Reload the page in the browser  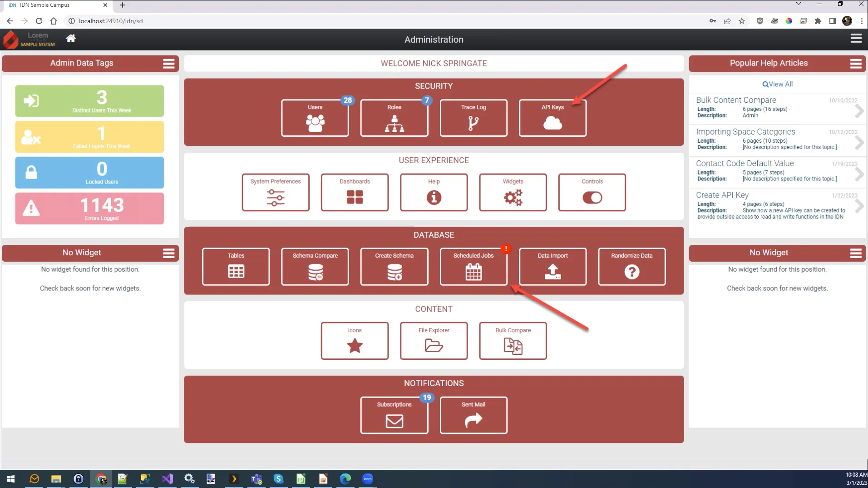(x=39, y=21)
